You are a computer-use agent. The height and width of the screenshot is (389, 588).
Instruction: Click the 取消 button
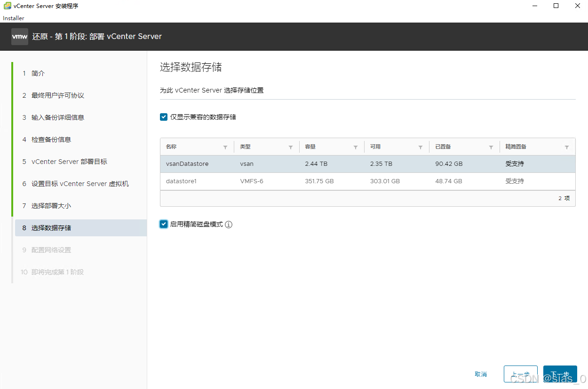[481, 374]
